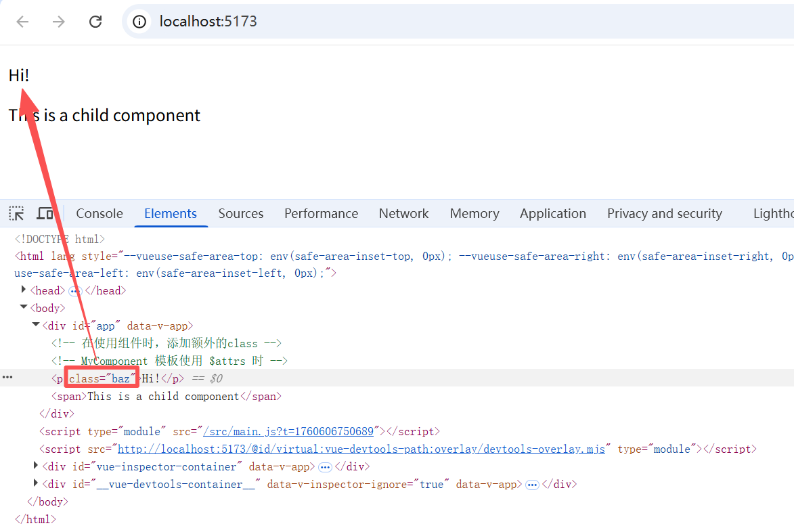Toggle the device toolbar icon
The height and width of the screenshot is (532, 794).
(45, 213)
